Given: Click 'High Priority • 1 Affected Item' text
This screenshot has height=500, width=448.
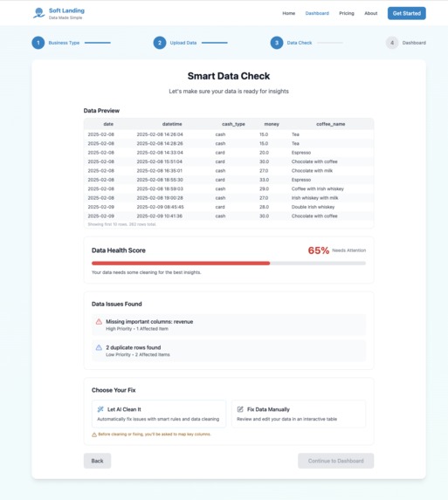Looking at the screenshot, I should click(x=137, y=329).
